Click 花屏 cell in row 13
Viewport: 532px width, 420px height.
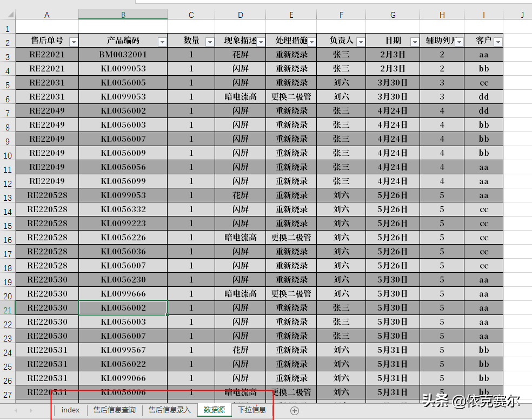pos(240,195)
